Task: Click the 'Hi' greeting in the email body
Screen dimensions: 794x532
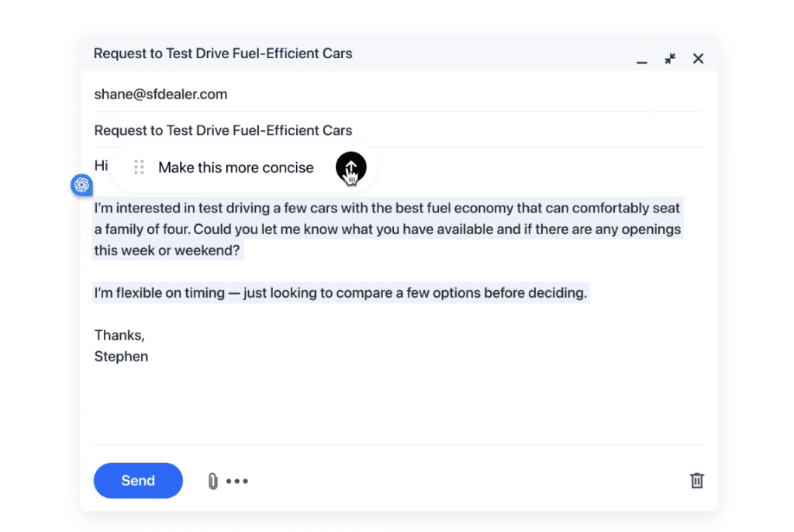Action: click(x=101, y=166)
